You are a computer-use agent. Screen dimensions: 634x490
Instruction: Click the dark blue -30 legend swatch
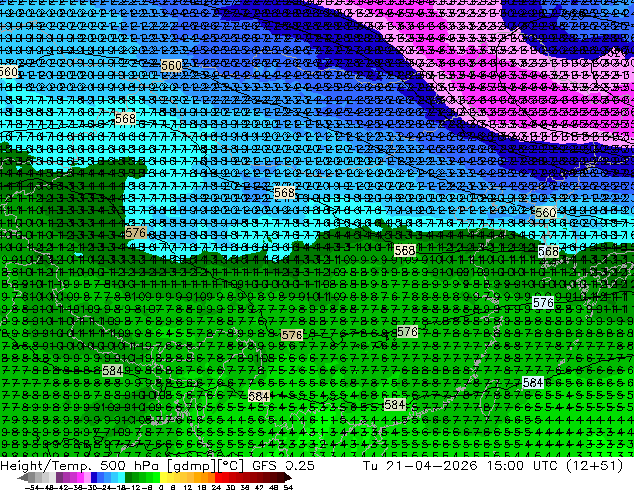[94, 477]
